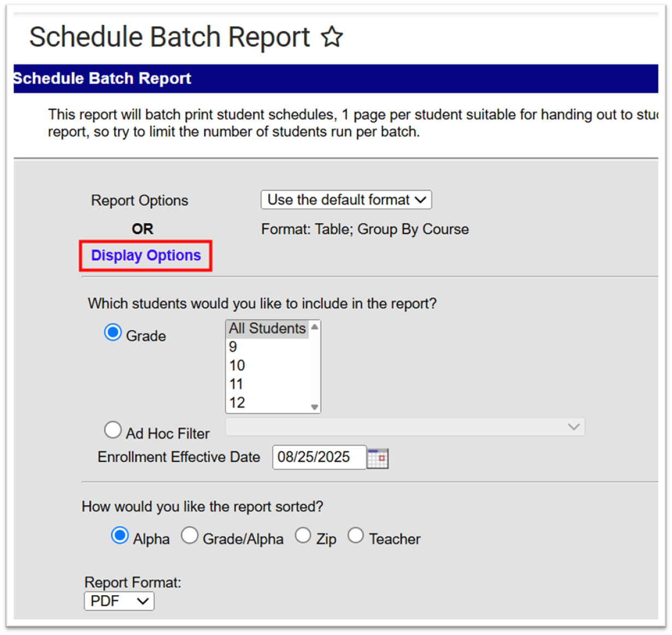Sort the report by Teacher
672x635 pixels.
pyautogui.click(x=356, y=536)
